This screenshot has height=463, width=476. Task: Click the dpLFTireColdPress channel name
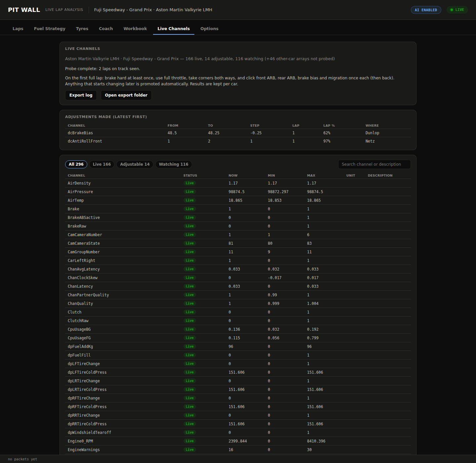pos(87,372)
